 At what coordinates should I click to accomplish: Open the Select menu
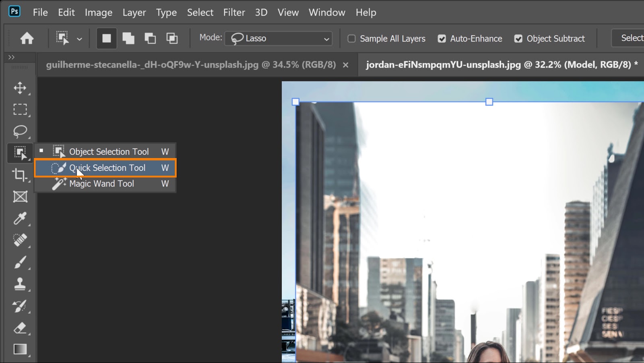tap(200, 12)
